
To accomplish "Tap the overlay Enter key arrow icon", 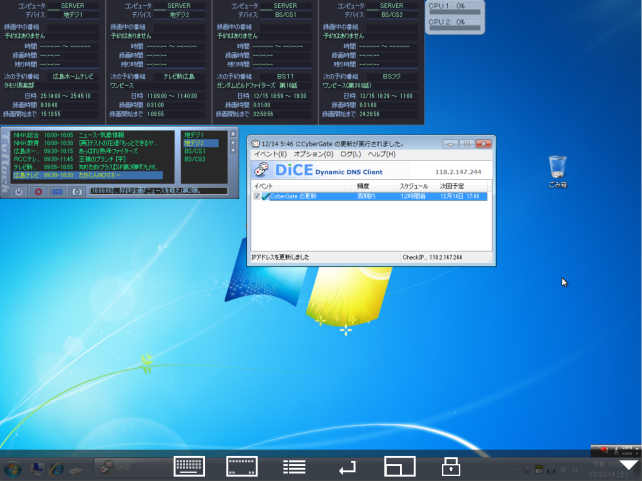I will (x=347, y=467).
